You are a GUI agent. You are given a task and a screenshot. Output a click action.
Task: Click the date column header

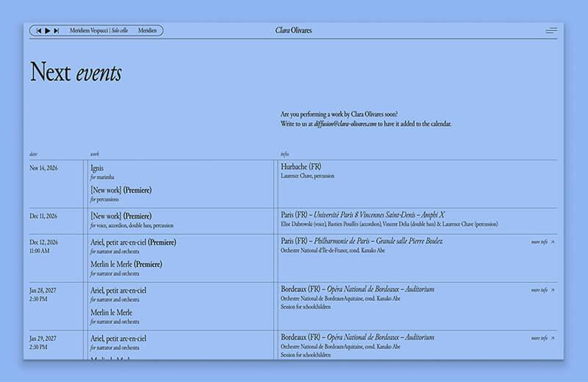33,154
